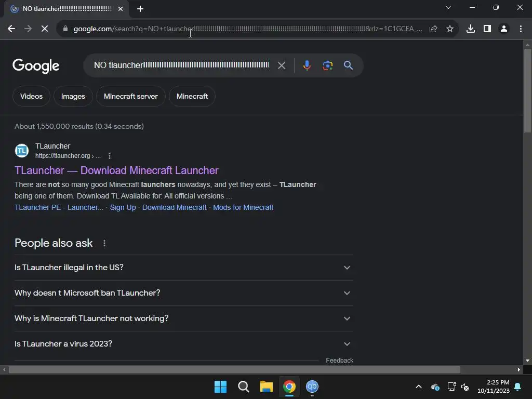Image resolution: width=532 pixels, height=399 pixels.
Task: Click the OneDrive cloud tray icon
Action: point(435,387)
